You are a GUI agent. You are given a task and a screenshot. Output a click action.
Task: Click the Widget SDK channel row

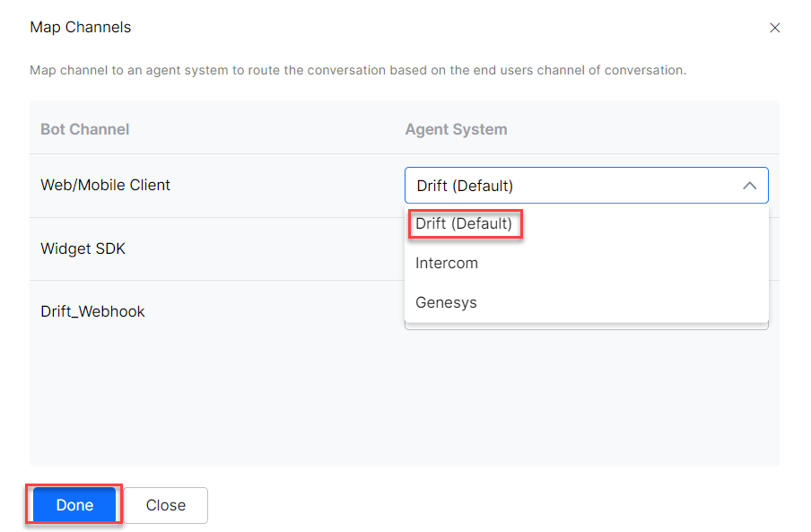[83, 249]
